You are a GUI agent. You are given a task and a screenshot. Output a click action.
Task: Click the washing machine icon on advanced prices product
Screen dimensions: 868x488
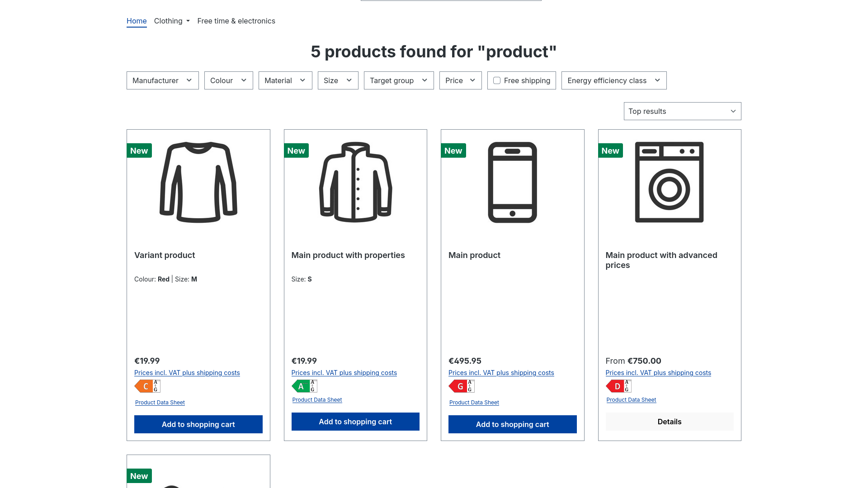tap(670, 182)
